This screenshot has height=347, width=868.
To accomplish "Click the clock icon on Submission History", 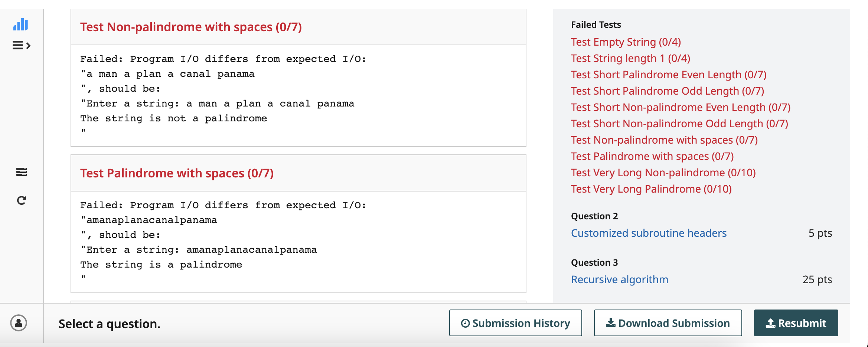I will pyautogui.click(x=466, y=323).
